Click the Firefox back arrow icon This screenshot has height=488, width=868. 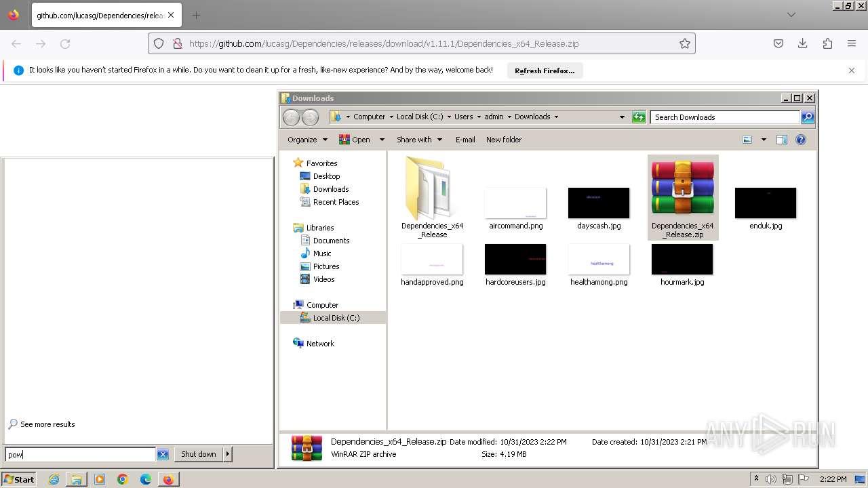(16, 43)
